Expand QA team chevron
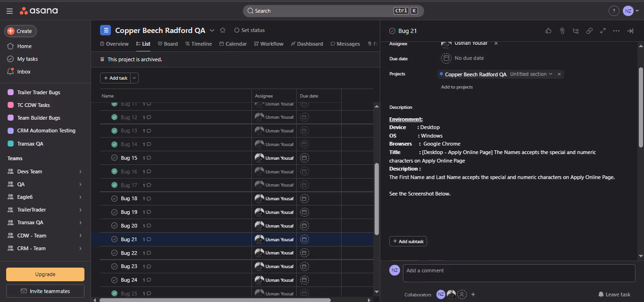The image size is (644, 302). tap(80, 184)
